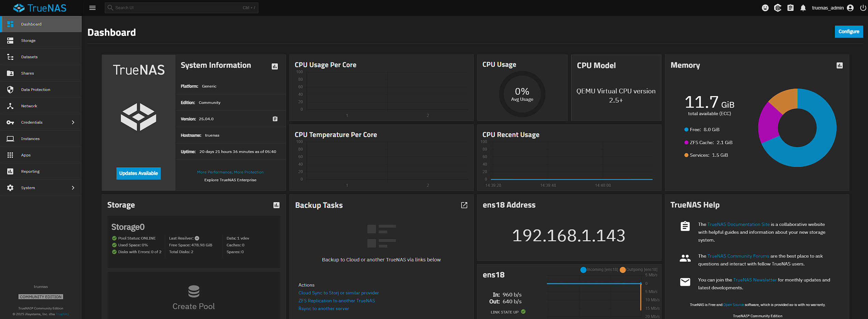The height and width of the screenshot is (319, 868).
Task: Open More Performance, More Protection link
Action: [230, 172]
